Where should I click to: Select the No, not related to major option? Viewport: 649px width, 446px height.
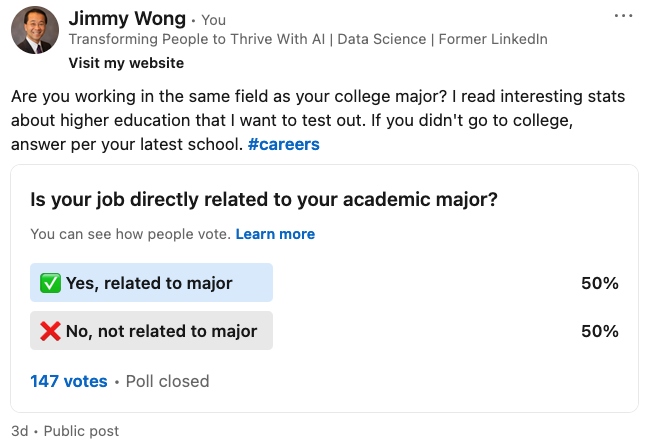click(151, 331)
